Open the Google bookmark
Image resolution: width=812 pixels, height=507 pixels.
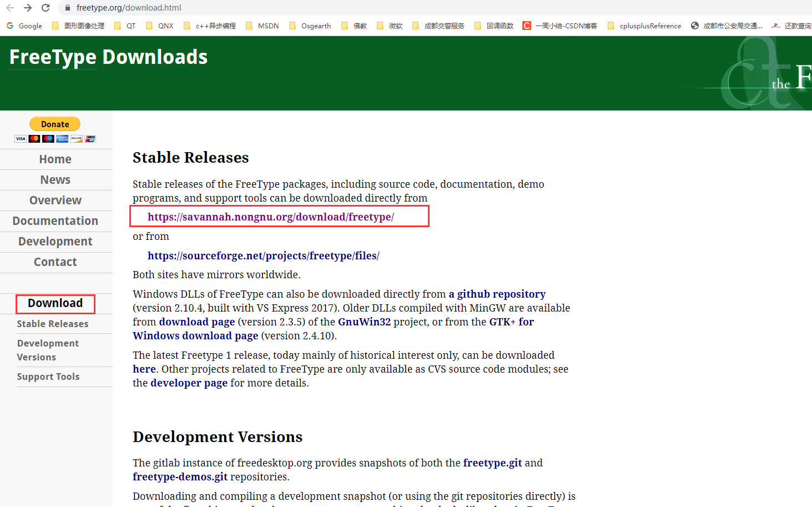click(x=24, y=26)
